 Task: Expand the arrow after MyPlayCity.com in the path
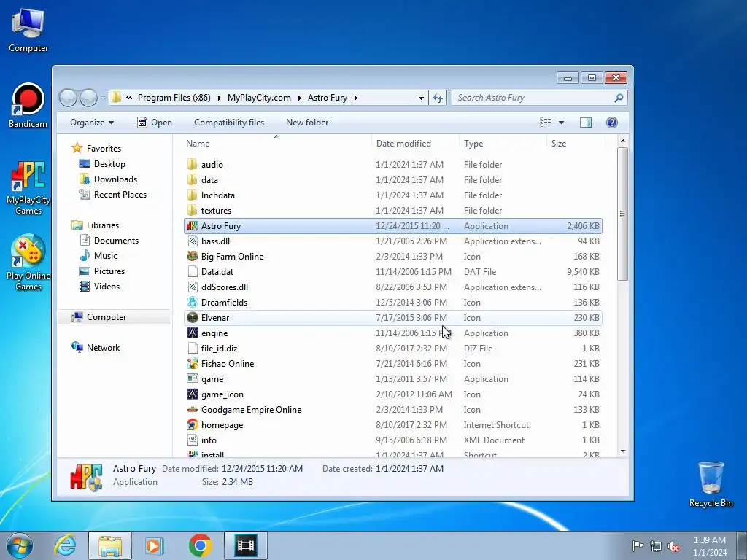300,98
